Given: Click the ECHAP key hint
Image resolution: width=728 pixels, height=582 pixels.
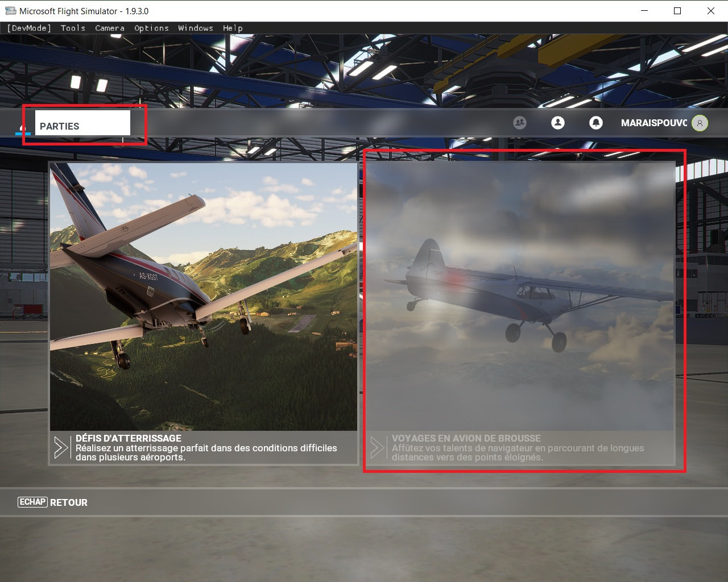Looking at the screenshot, I should point(32,502).
